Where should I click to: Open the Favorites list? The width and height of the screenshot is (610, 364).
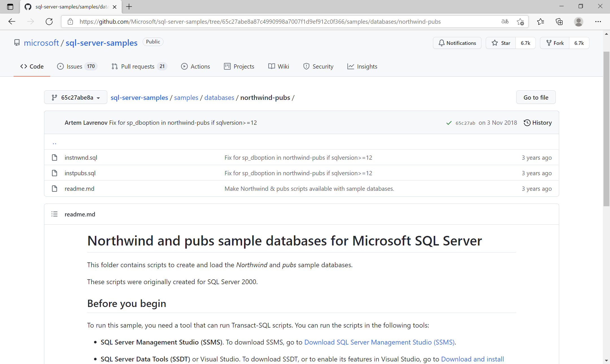coord(541,21)
